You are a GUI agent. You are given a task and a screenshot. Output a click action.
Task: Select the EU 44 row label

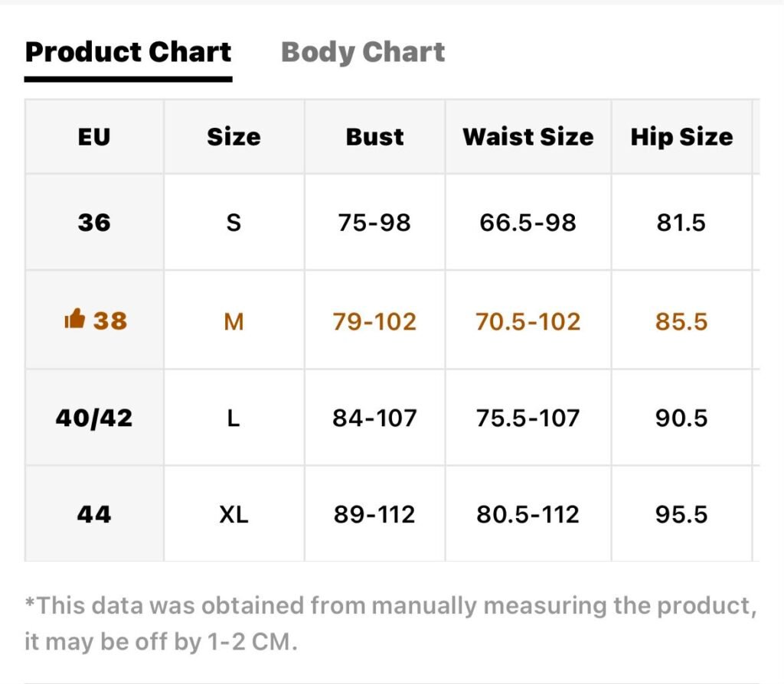point(94,514)
